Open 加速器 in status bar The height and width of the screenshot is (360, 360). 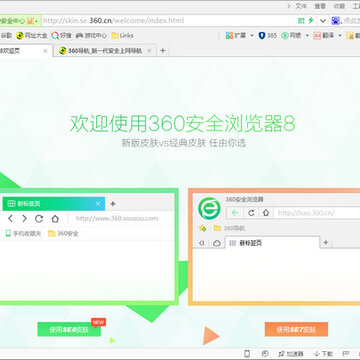pyautogui.click(x=290, y=354)
